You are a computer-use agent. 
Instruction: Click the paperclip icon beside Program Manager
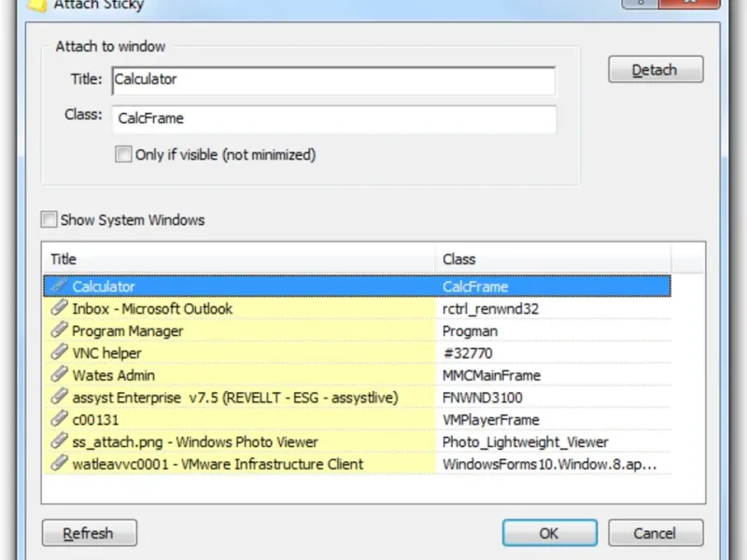click(x=59, y=330)
